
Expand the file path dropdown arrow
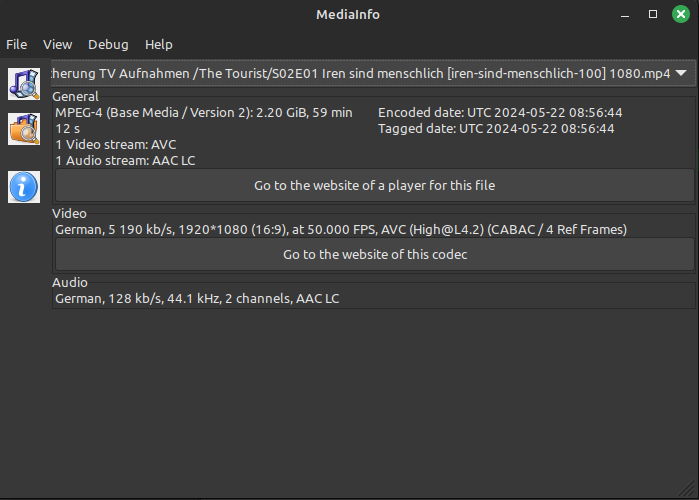coord(681,73)
